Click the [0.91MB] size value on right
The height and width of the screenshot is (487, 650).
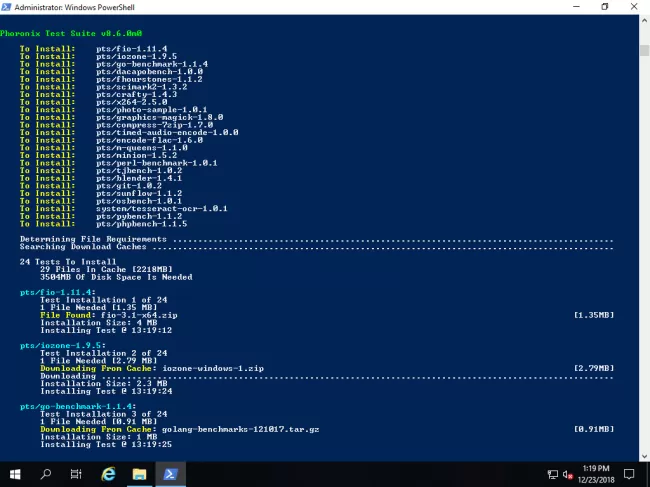pyautogui.click(x=594, y=429)
